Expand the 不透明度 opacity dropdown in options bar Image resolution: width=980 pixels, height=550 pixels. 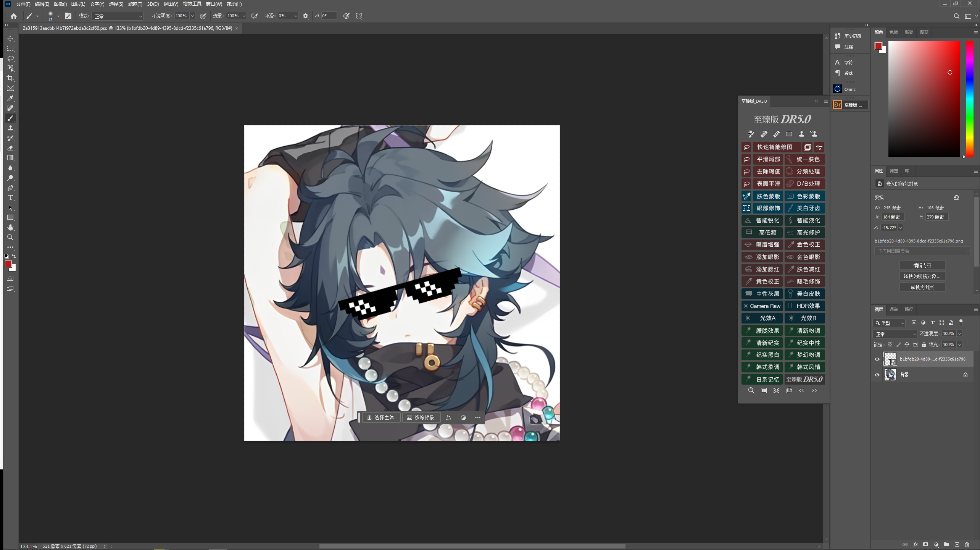192,16
